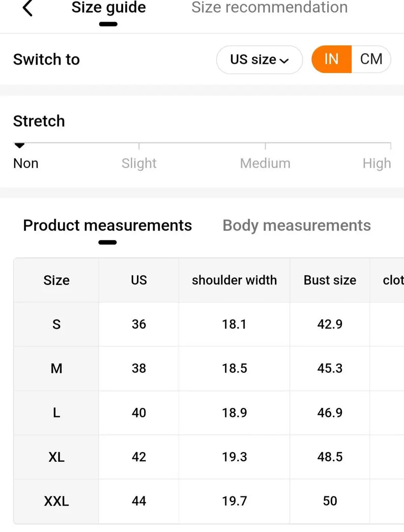Click the Bust size column header

click(330, 280)
